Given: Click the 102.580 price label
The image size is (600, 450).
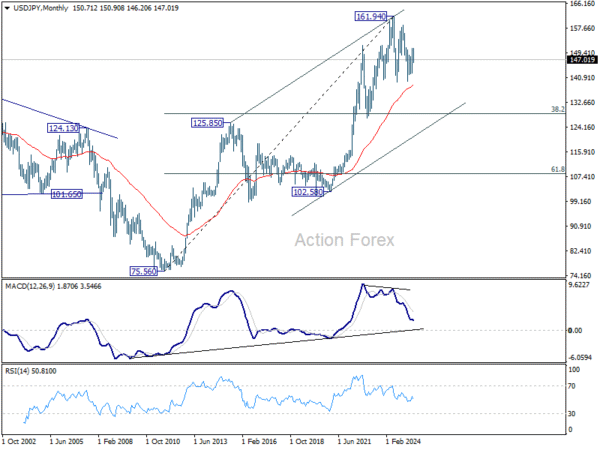Looking at the screenshot, I should 308,192.
